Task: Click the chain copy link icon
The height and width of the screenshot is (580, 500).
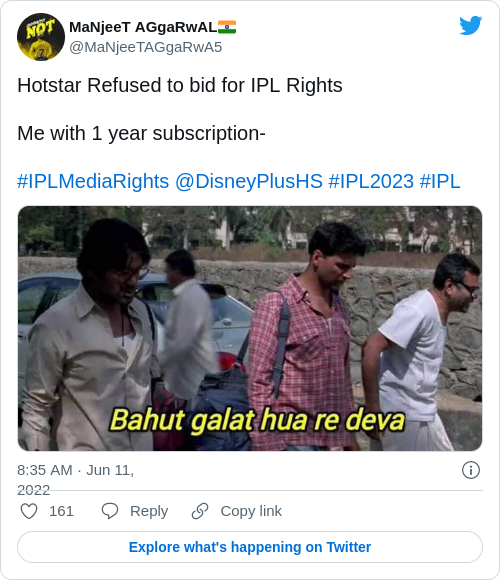Action: (x=200, y=511)
